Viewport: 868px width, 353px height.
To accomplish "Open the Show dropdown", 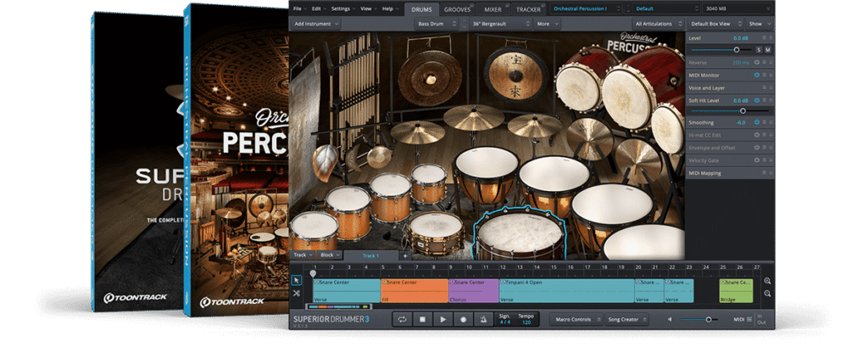I will (x=759, y=24).
